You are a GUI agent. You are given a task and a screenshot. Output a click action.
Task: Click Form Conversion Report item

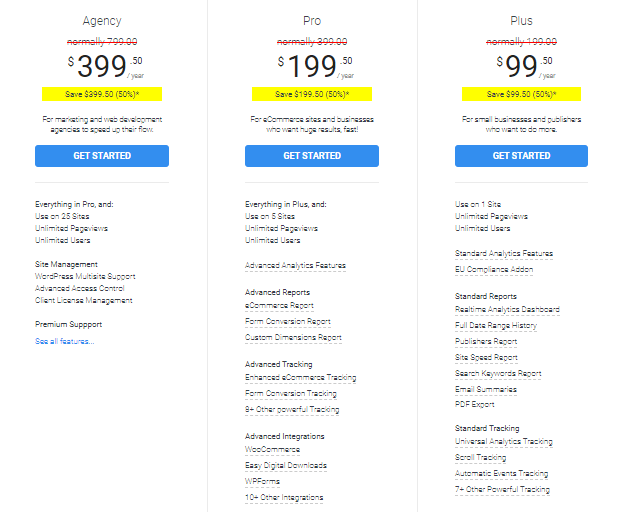(x=288, y=321)
